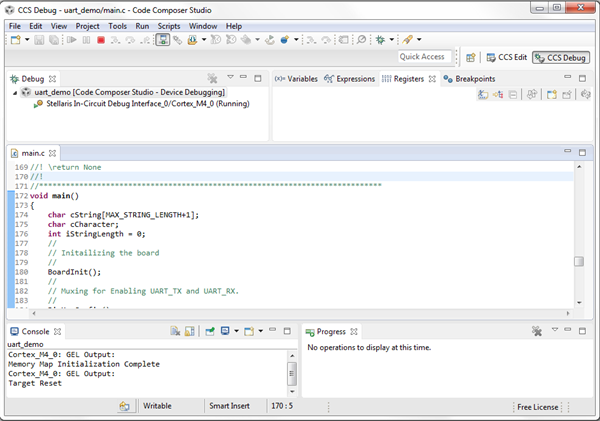
Task: Close the Registers tab
Action: point(432,79)
